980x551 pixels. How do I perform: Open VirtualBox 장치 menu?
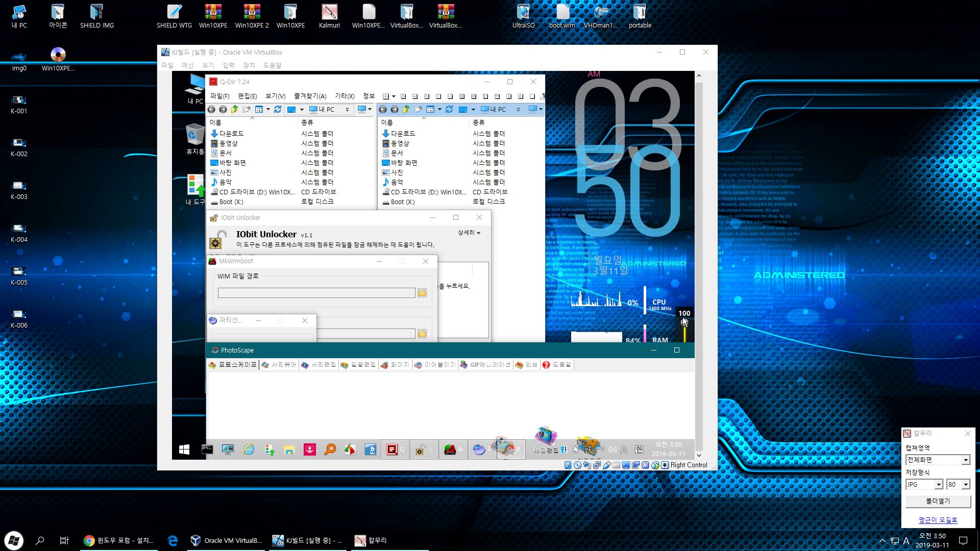249,65
